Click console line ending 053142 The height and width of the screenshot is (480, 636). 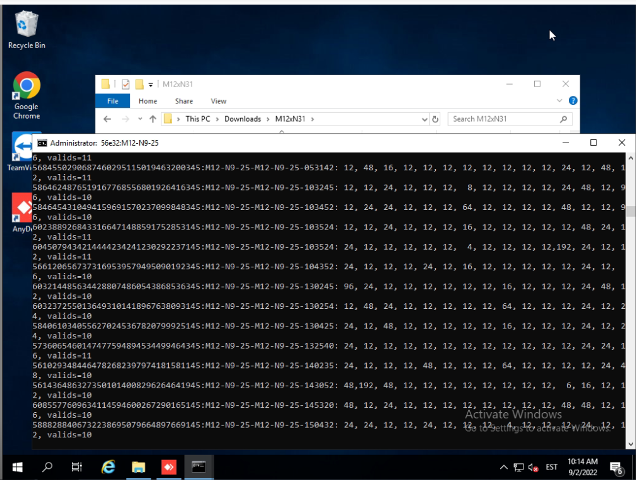click(329, 168)
